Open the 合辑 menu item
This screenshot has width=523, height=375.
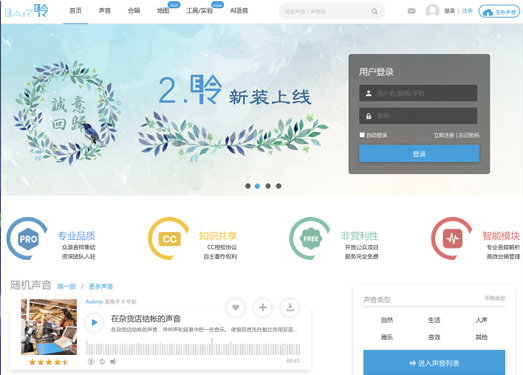coord(134,11)
